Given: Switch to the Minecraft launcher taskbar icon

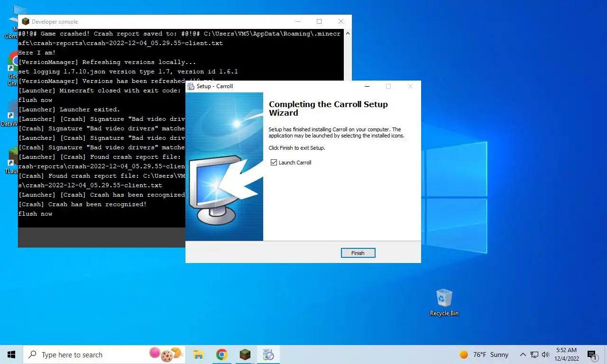Looking at the screenshot, I should pos(245,355).
